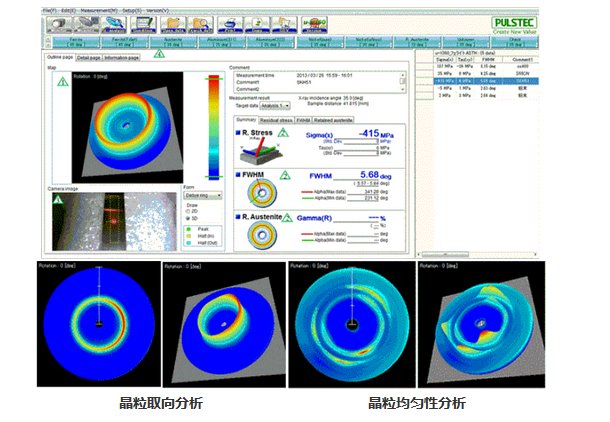610x422 pixels.
Task: Switch to the Outline page tab
Action: (60, 57)
